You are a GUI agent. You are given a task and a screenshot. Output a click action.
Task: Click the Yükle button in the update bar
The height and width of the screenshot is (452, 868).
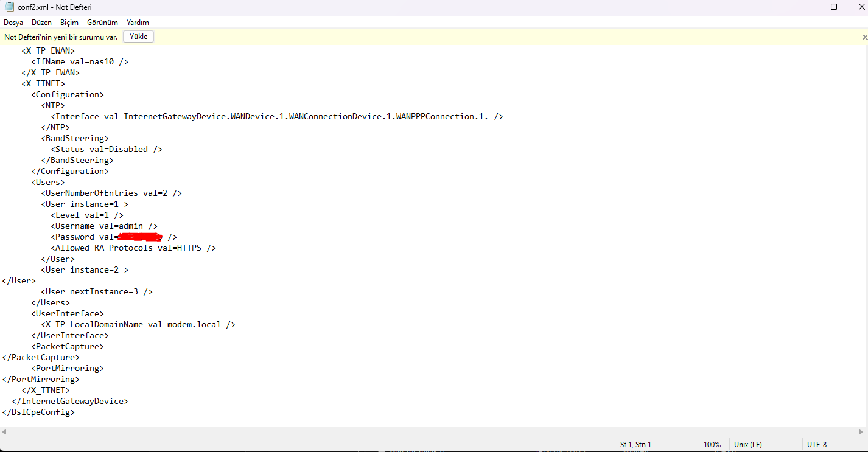point(139,37)
